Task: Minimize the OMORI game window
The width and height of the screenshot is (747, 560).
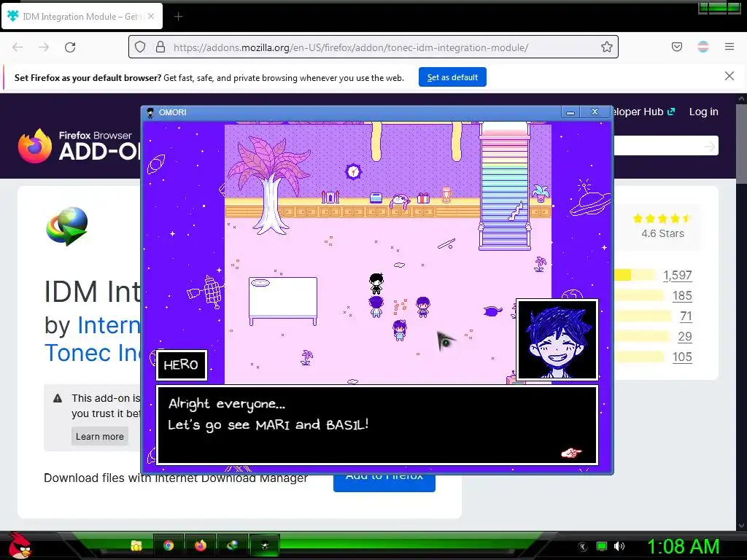Action: (x=570, y=112)
